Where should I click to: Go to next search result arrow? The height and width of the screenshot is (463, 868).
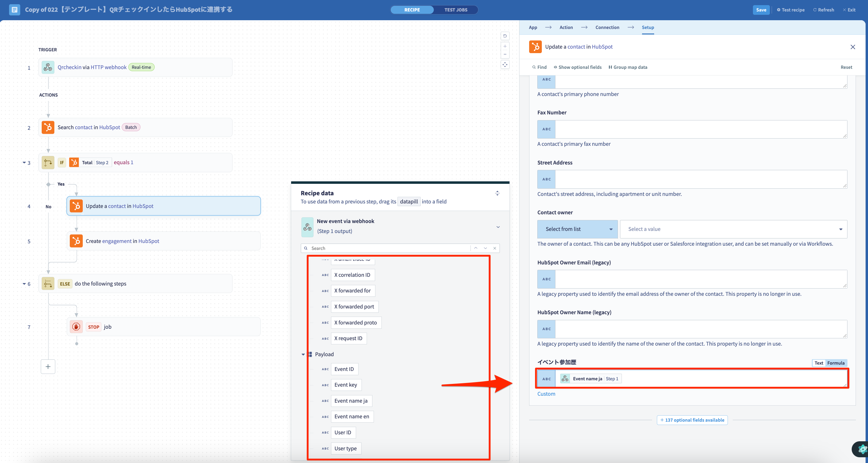[x=485, y=248]
